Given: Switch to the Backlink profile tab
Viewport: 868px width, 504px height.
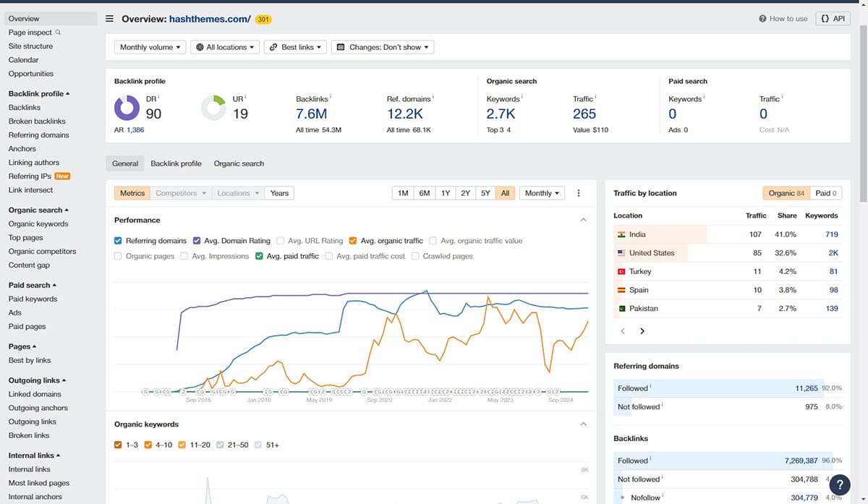Looking at the screenshot, I should coord(176,163).
